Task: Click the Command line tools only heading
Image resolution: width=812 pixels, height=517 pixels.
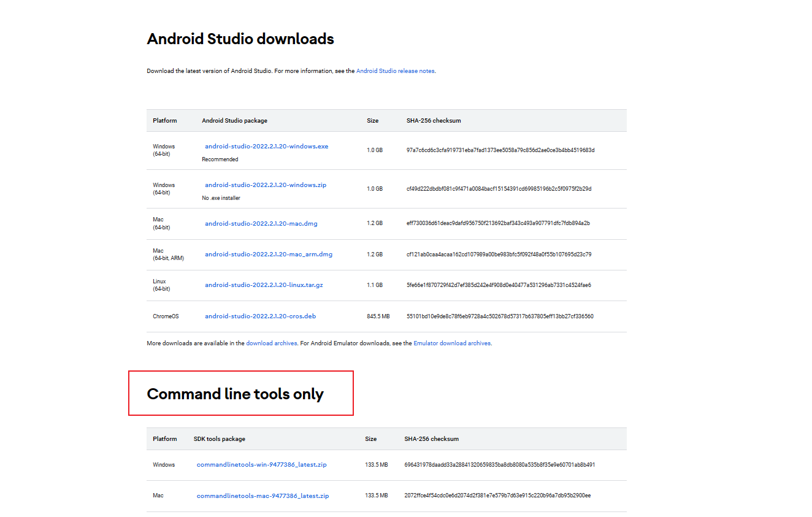Action: 235,394
